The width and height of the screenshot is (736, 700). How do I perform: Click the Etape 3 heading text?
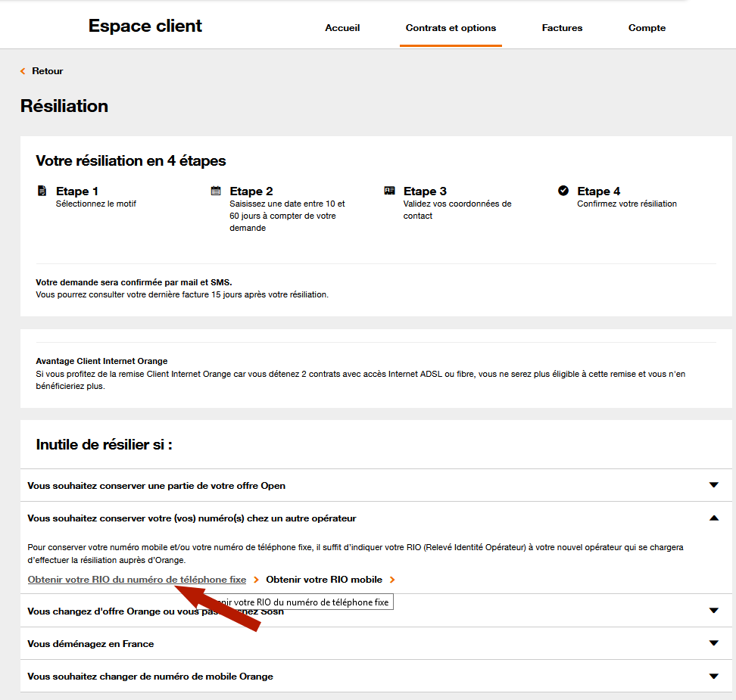tap(425, 191)
